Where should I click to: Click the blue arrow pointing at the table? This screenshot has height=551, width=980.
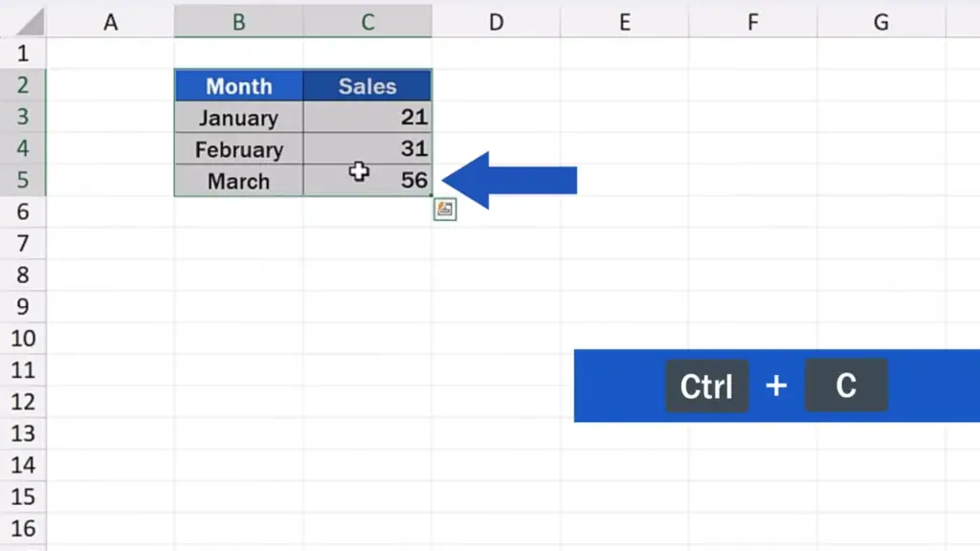pyautogui.click(x=509, y=180)
